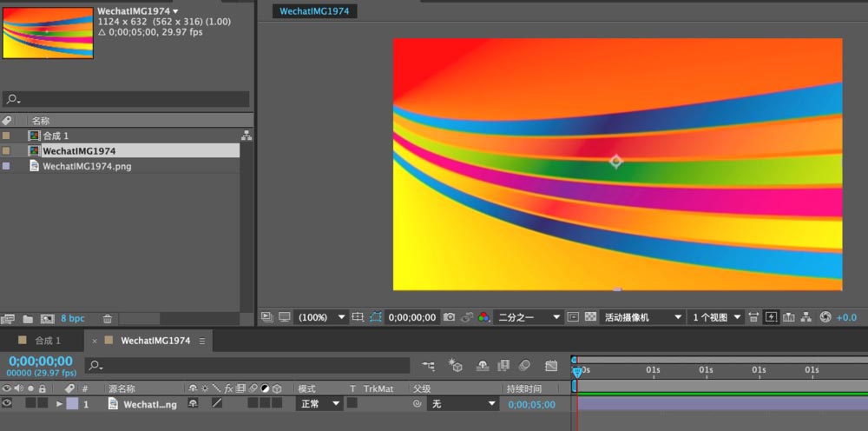
Task: Open the magnification (100%) dropdown
Action: (x=322, y=317)
